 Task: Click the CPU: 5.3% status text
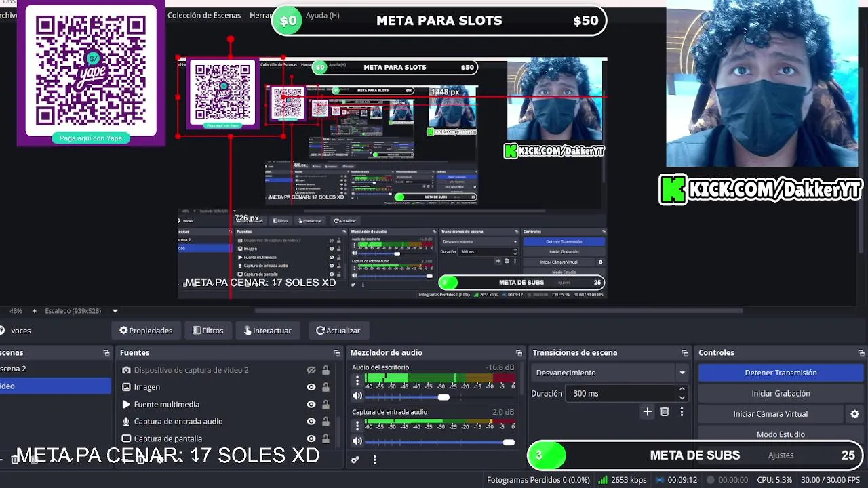click(774, 480)
